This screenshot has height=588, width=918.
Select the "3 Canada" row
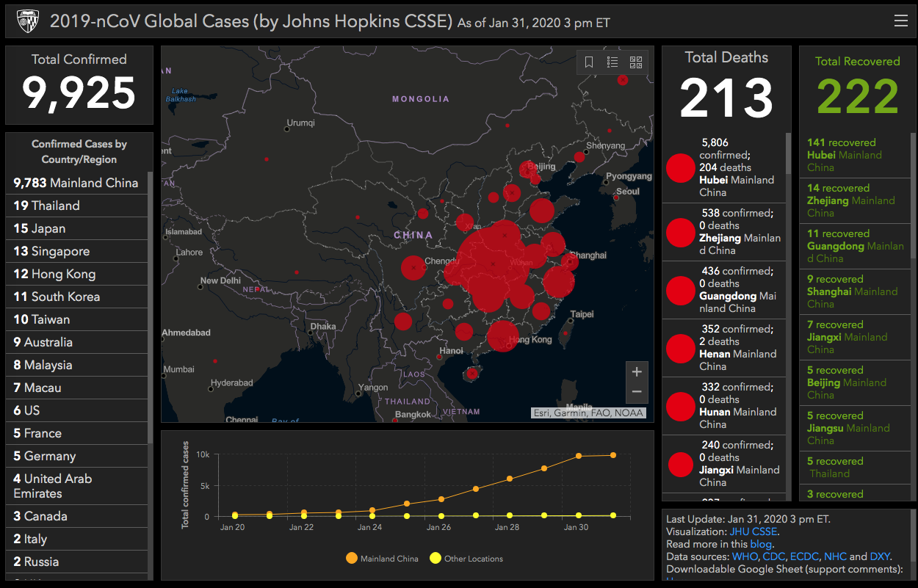coord(76,516)
